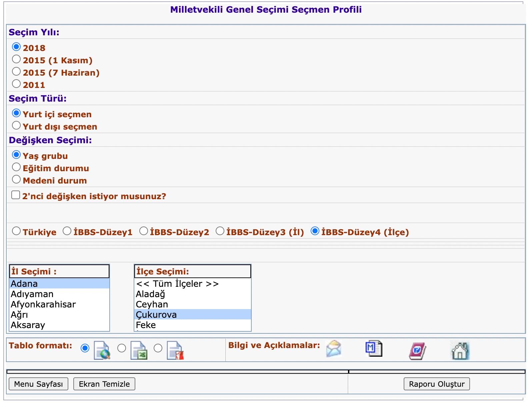Open the metadata document icon
This screenshot has width=532, height=403.
tap(374, 349)
